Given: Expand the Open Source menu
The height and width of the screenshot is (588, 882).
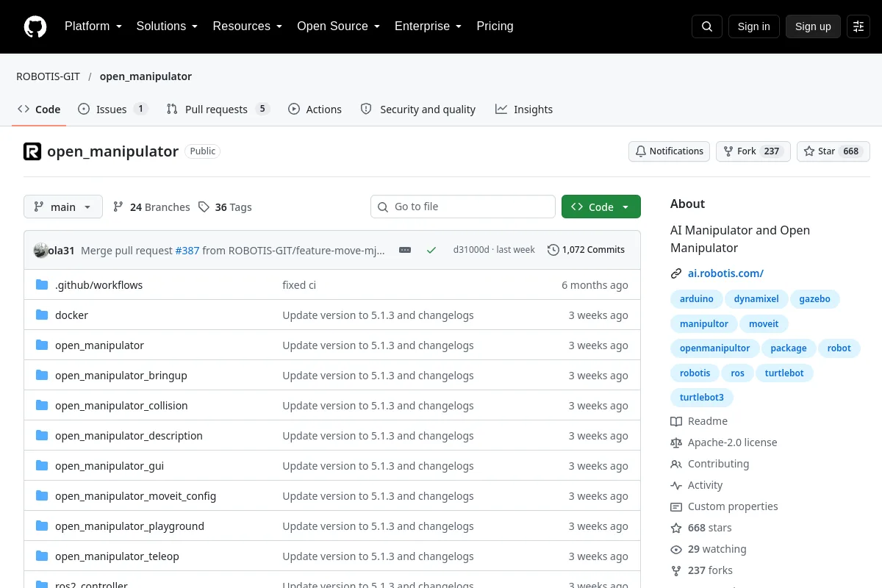Looking at the screenshot, I should (338, 26).
